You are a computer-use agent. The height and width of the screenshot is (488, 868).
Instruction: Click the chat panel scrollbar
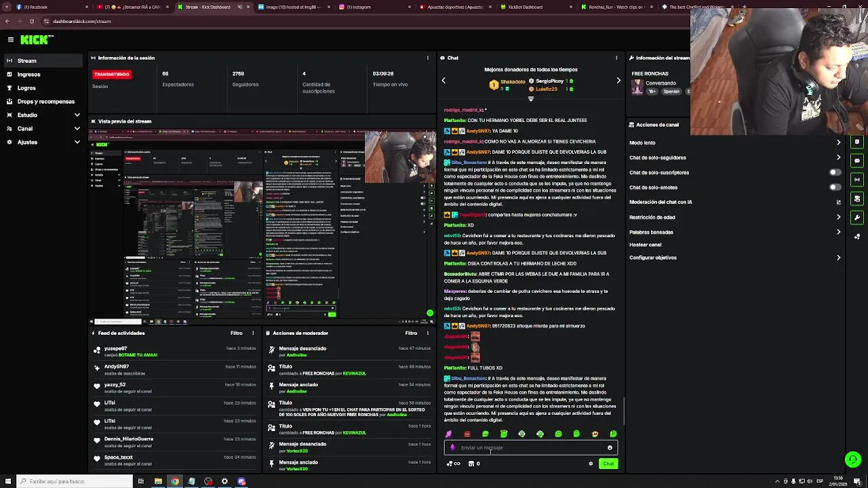pos(623,412)
